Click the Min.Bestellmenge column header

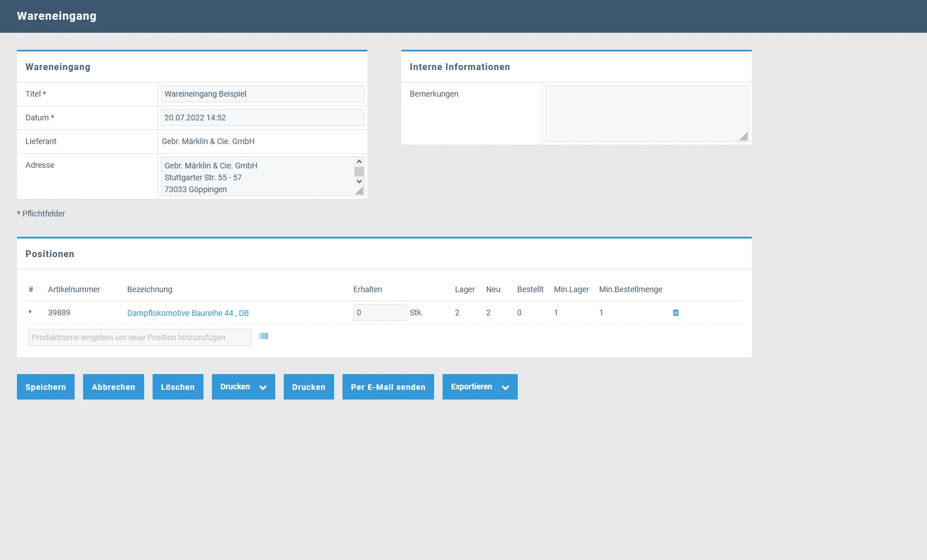coord(631,289)
